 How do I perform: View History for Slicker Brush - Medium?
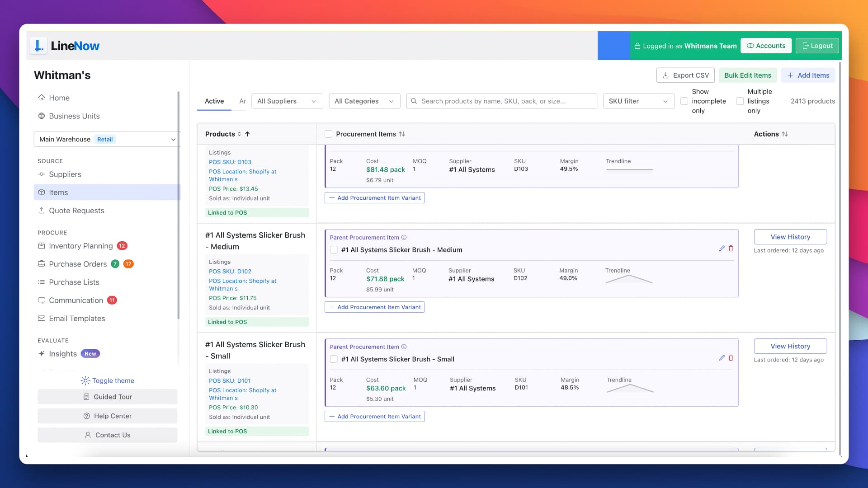[x=790, y=237]
